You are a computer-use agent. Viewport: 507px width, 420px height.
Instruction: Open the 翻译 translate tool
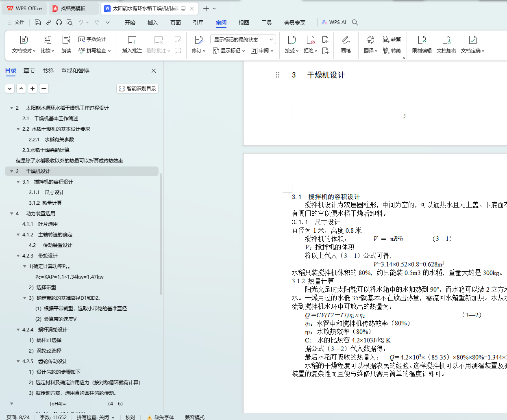tap(370, 45)
